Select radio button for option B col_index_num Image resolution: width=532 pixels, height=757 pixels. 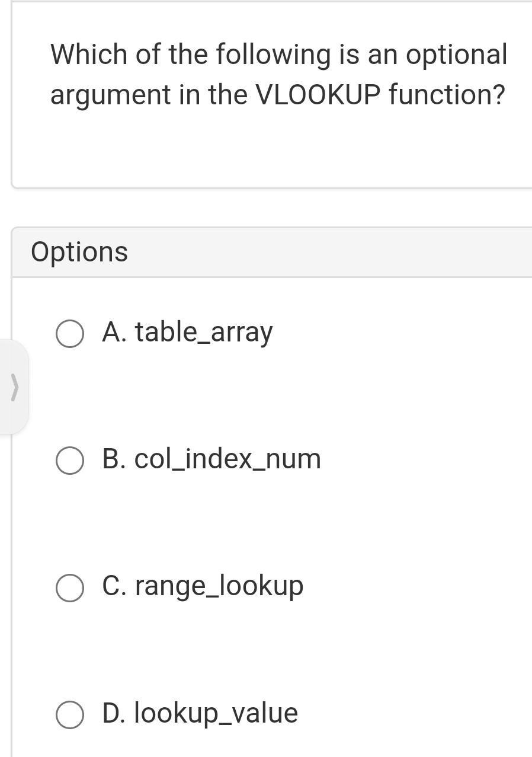point(69,459)
